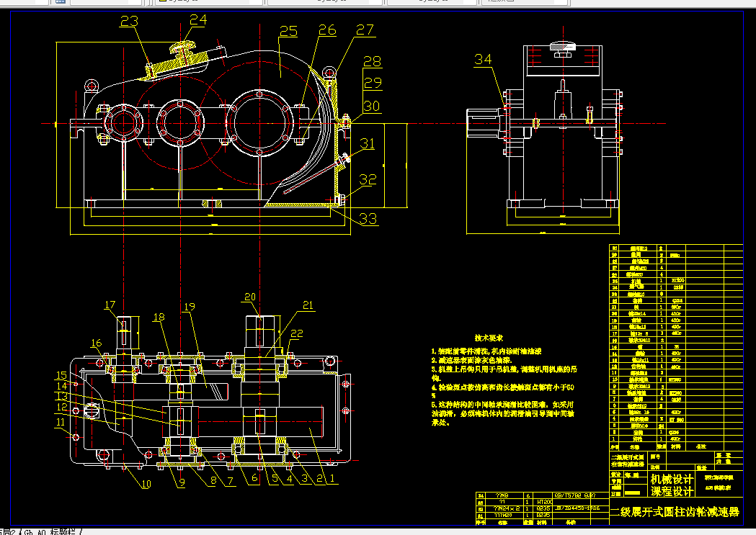Select the 课程设计 title block text
756x535 pixels.
tap(672, 491)
